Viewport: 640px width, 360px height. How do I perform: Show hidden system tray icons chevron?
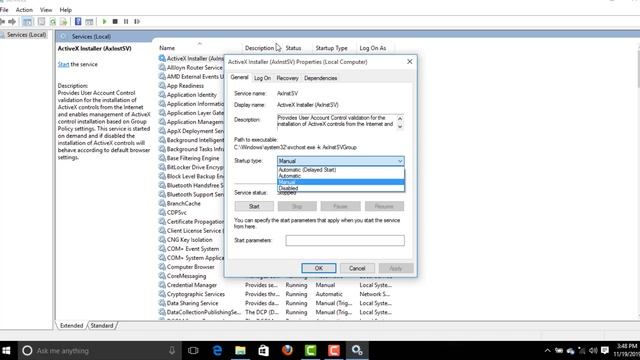(547, 350)
